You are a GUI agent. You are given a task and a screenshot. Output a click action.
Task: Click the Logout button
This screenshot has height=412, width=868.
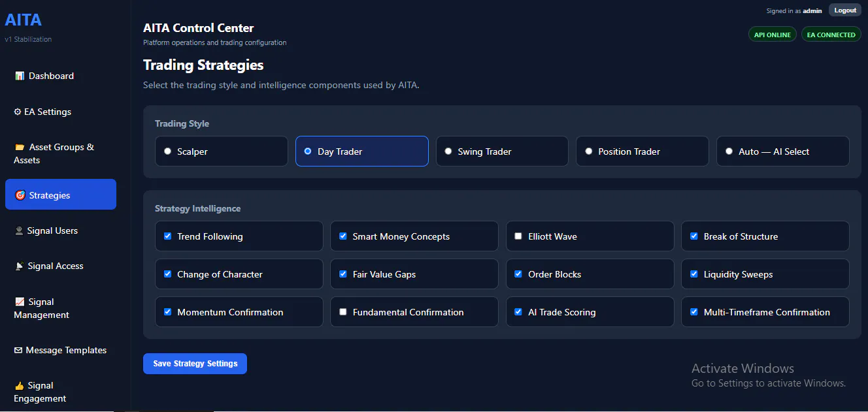tap(845, 10)
